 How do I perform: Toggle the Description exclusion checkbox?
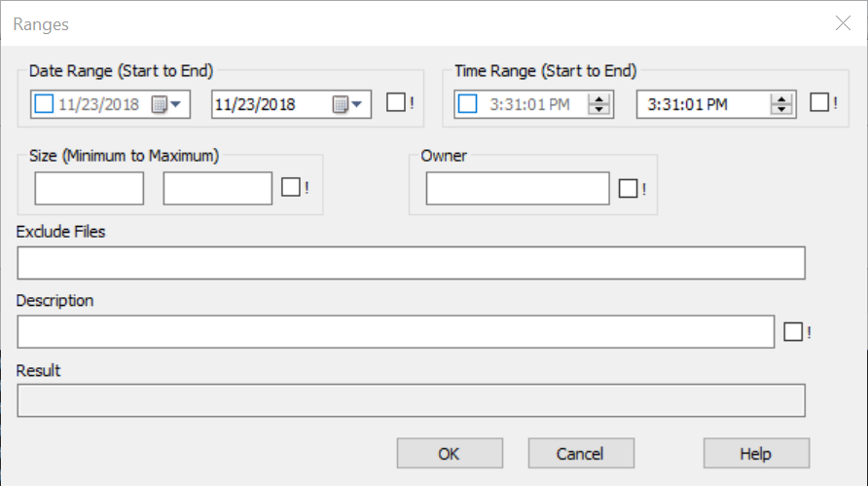coord(793,332)
